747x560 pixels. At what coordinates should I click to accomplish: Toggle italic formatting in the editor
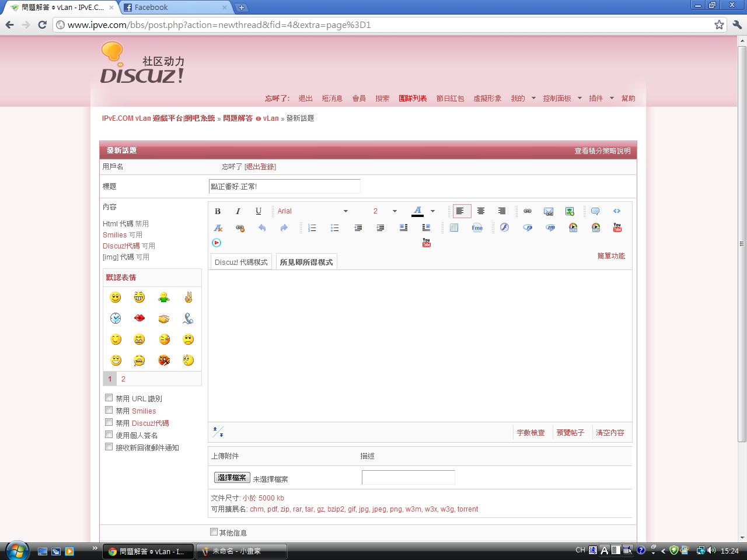point(238,211)
